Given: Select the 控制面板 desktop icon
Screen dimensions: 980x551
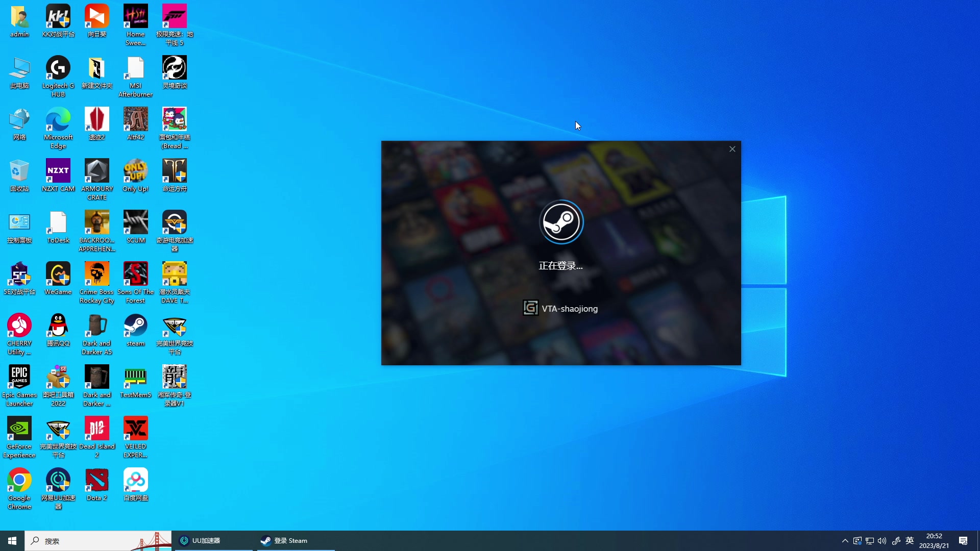Looking at the screenshot, I should point(19,227).
